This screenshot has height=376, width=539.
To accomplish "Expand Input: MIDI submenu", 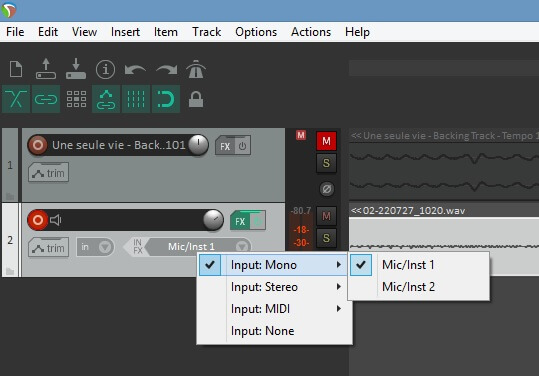I will pyautogui.click(x=274, y=309).
